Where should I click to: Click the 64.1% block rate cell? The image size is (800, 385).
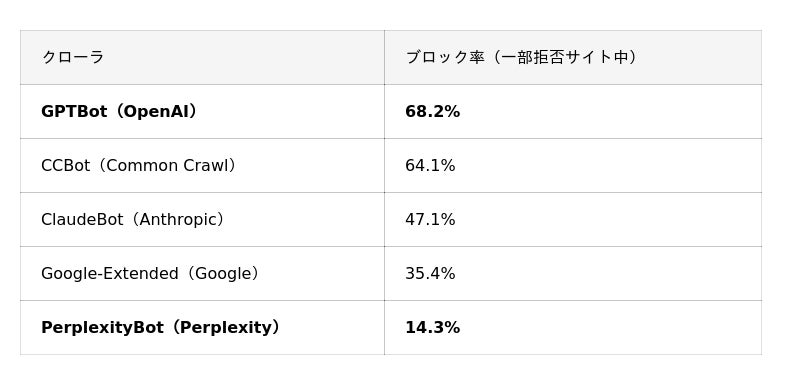pyautogui.click(x=573, y=165)
